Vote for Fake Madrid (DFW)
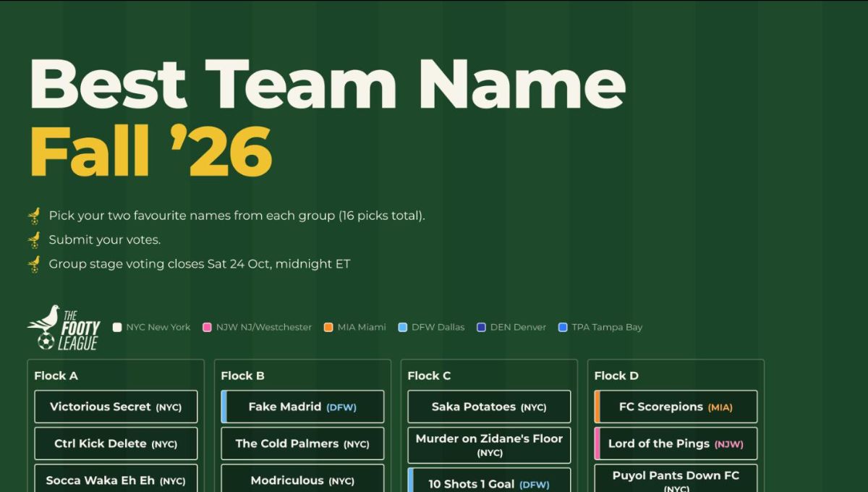Image resolution: width=868 pixels, height=492 pixels. (x=302, y=407)
